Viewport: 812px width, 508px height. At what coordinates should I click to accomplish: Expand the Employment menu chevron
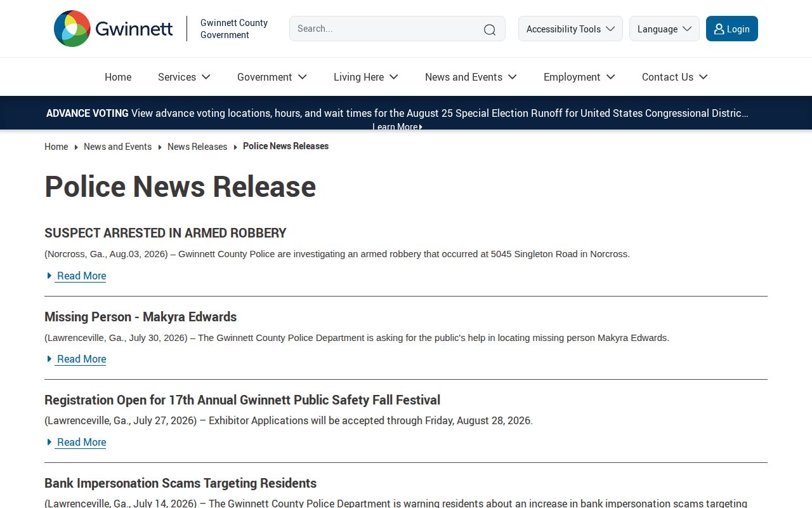coord(611,77)
